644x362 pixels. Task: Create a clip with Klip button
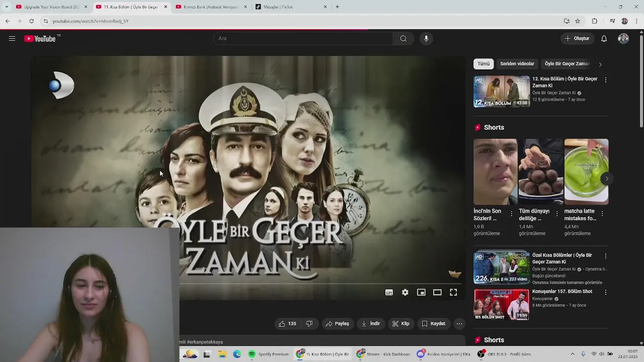pyautogui.click(x=401, y=324)
